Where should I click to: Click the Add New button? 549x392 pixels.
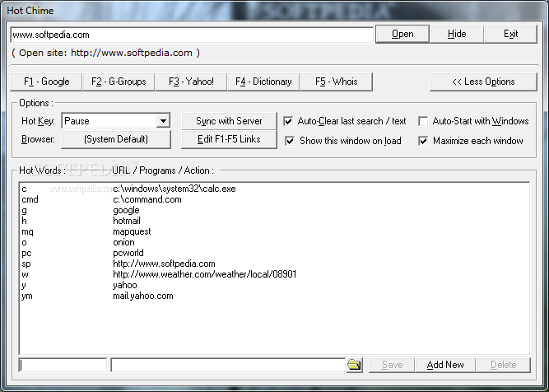(445, 365)
